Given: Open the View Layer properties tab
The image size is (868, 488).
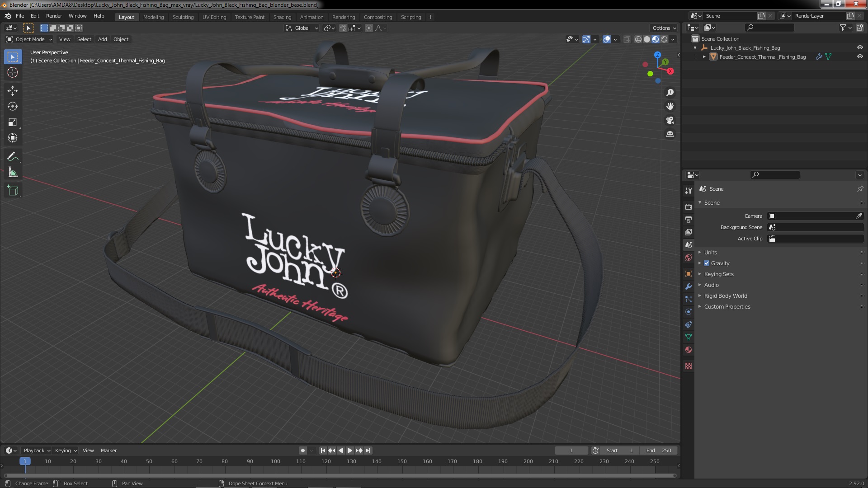Looking at the screenshot, I should pyautogui.click(x=689, y=232).
